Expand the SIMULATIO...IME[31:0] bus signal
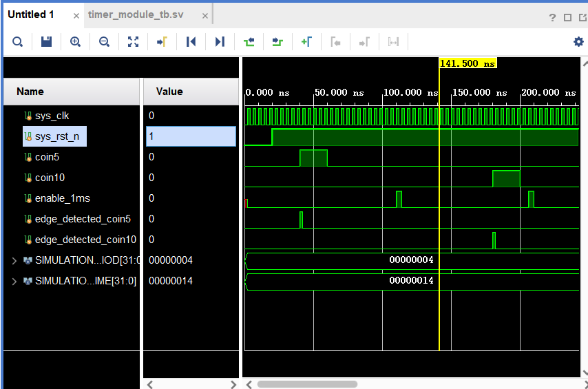The width and height of the screenshot is (588, 389). click(14, 281)
